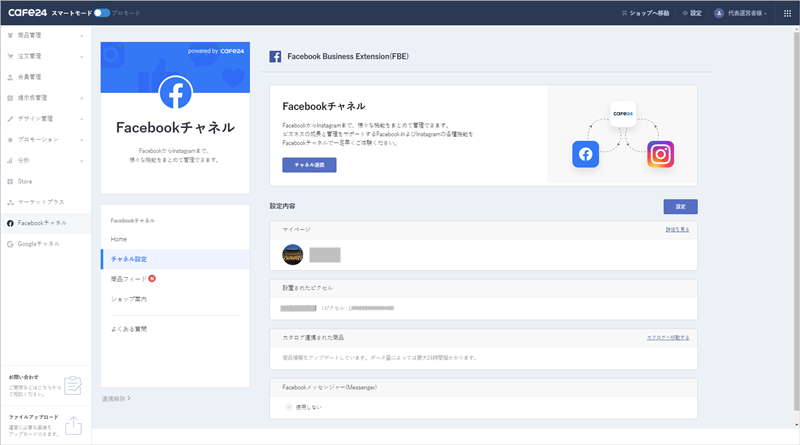Click the 詳細を見る link in マイページ
This screenshot has width=800, height=445.
pos(677,230)
